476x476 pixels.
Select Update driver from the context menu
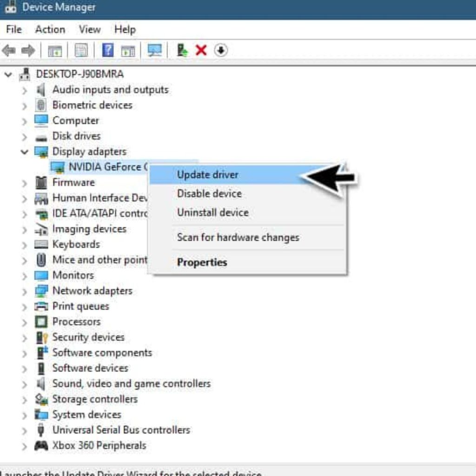point(208,175)
